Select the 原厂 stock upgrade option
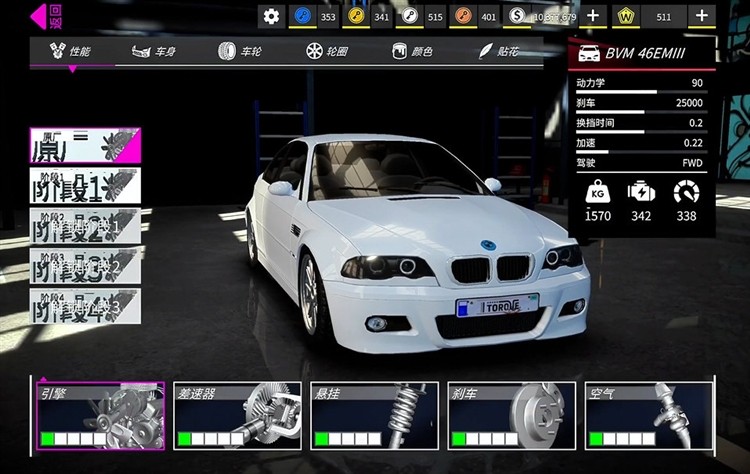The width and height of the screenshot is (750, 474). coord(85,145)
